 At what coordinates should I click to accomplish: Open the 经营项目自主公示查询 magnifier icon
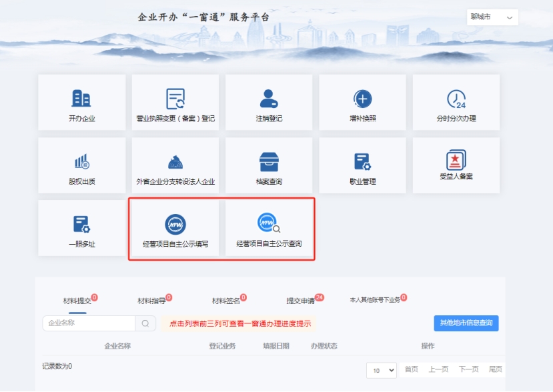tap(269, 223)
